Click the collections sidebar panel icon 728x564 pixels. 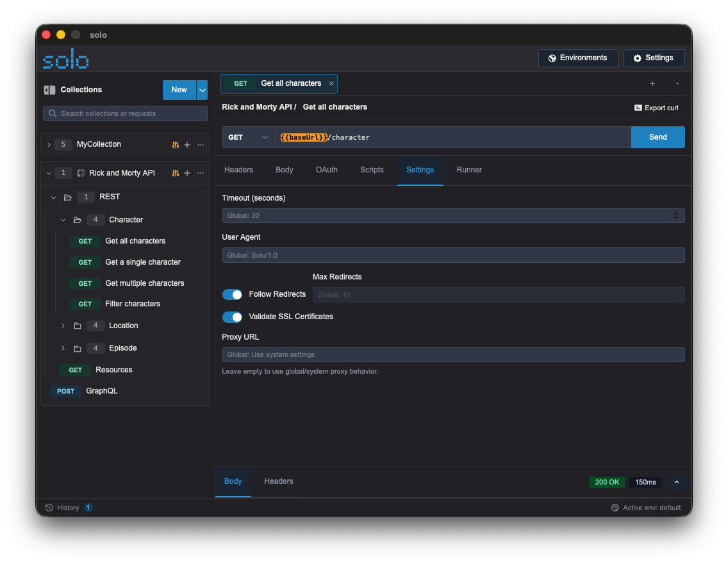pos(49,90)
